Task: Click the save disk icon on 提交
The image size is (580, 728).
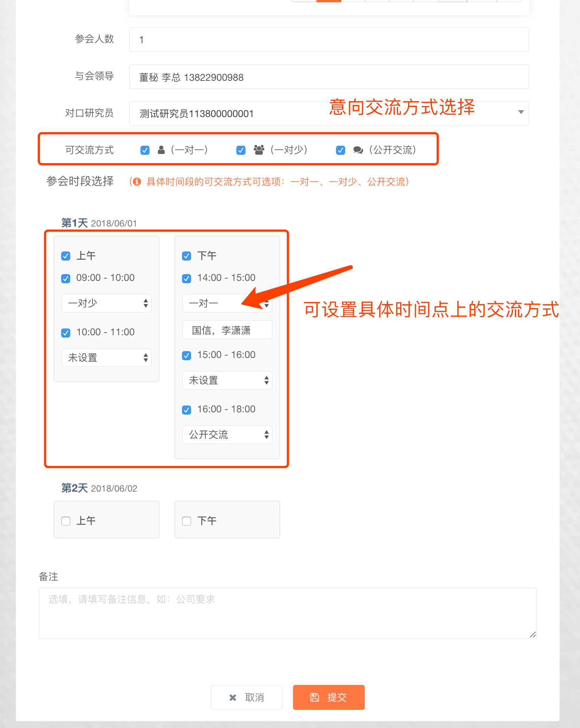Action: (x=315, y=697)
